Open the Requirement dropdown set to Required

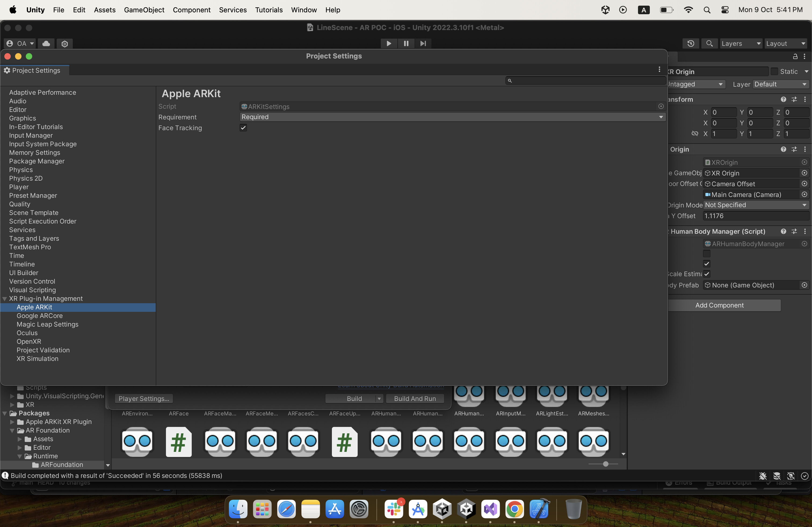coord(453,117)
